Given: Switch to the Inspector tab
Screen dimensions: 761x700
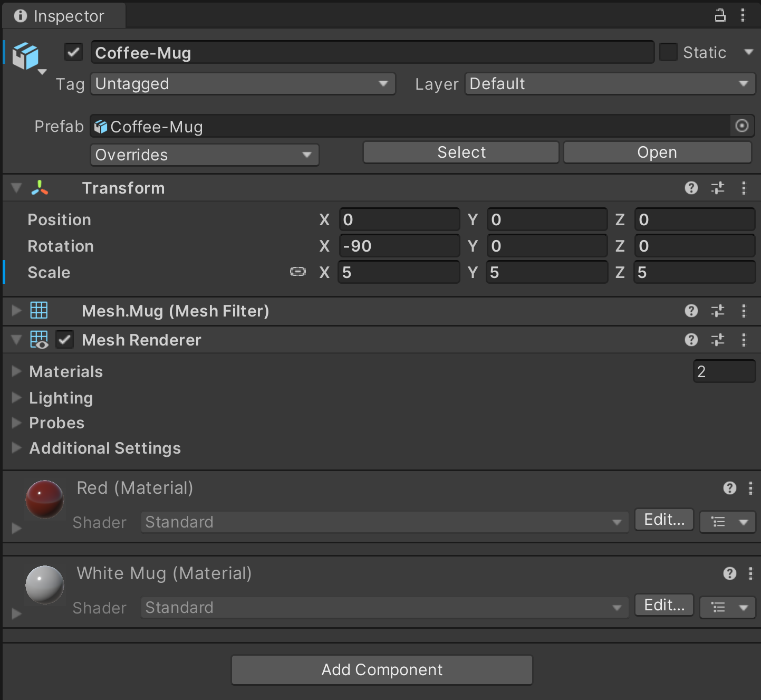Looking at the screenshot, I should [x=63, y=15].
